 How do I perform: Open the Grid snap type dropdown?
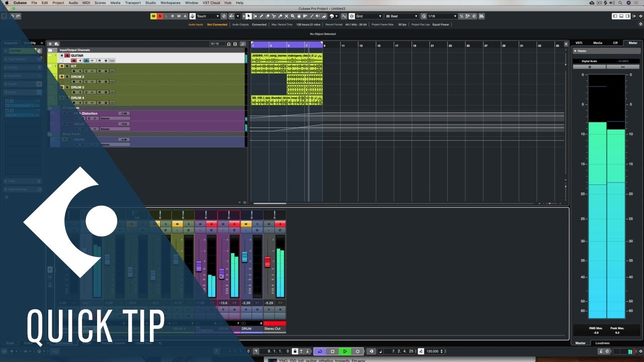click(x=368, y=16)
